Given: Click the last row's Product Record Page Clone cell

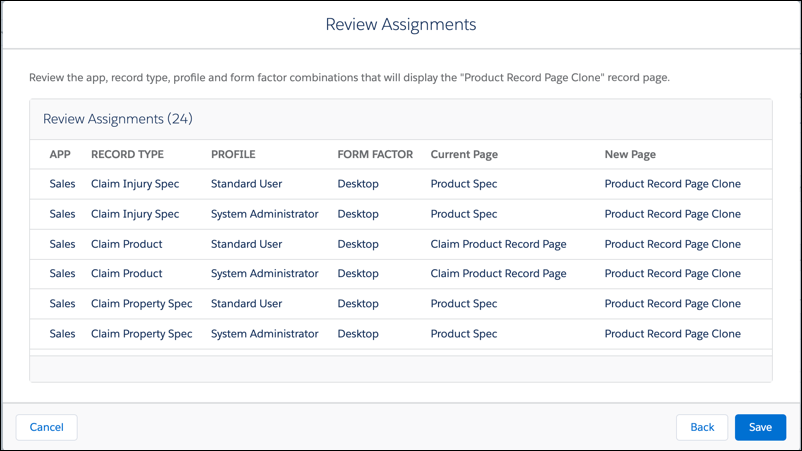Looking at the screenshot, I should coord(673,334).
